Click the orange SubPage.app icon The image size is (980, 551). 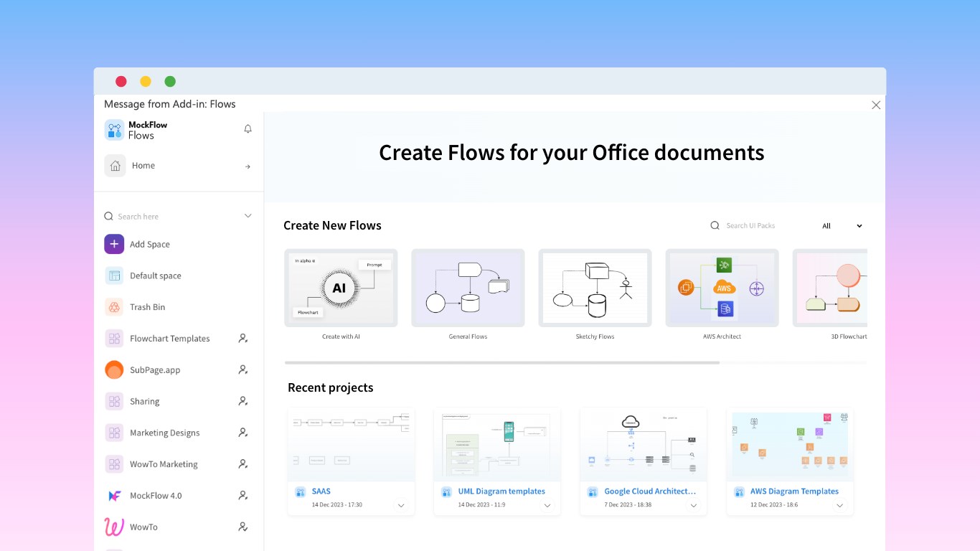(114, 370)
